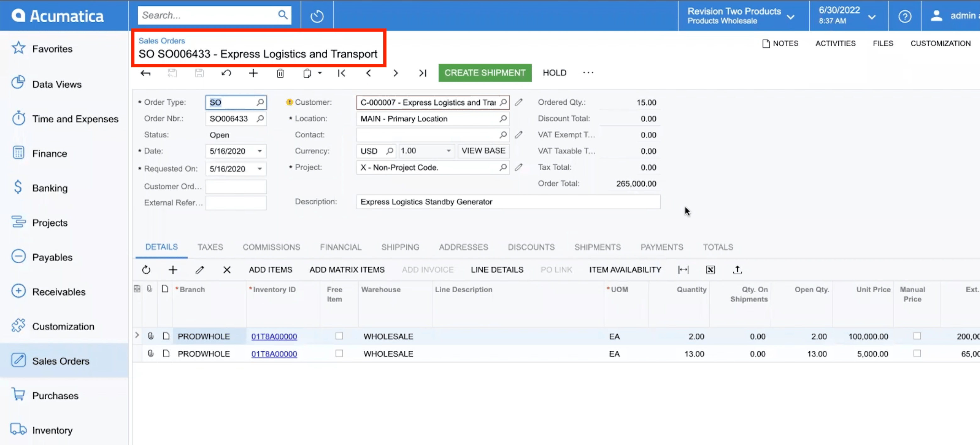Expand the Revision Two Products company selector
Viewport: 980px width, 445px height.
(x=790, y=17)
